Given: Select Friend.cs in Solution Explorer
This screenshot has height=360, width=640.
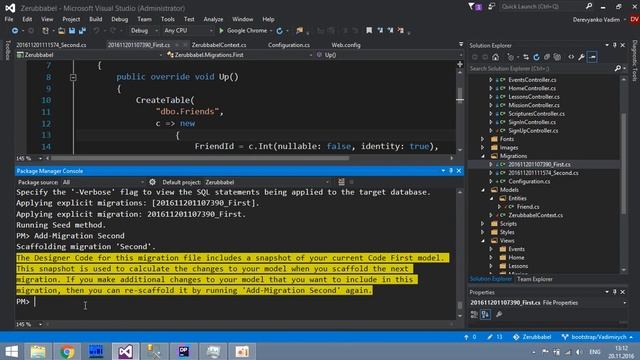Looking at the screenshot, I should 528,207.
